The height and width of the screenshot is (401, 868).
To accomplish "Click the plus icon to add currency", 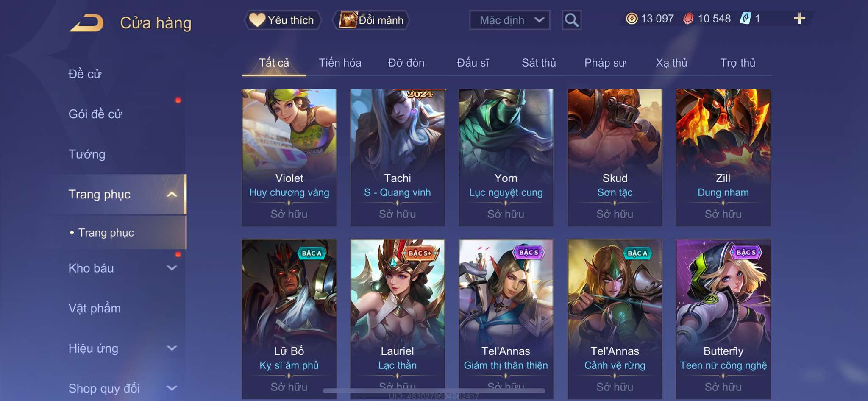I will [799, 19].
